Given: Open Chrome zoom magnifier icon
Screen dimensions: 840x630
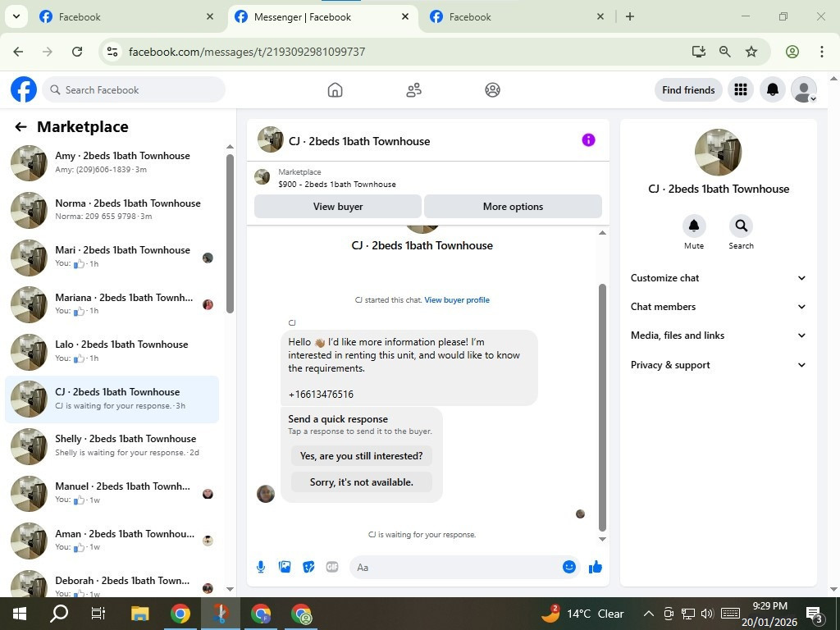Looking at the screenshot, I should point(725,52).
